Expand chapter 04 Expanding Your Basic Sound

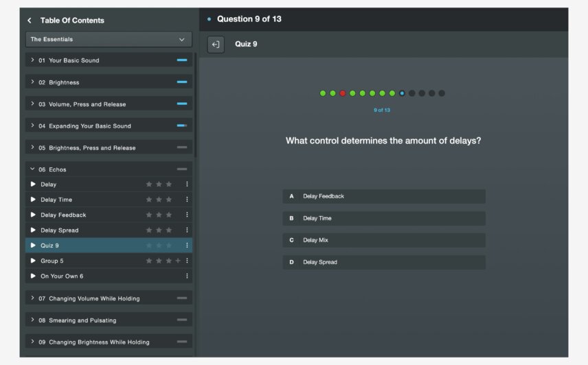click(x=32, y=126)
